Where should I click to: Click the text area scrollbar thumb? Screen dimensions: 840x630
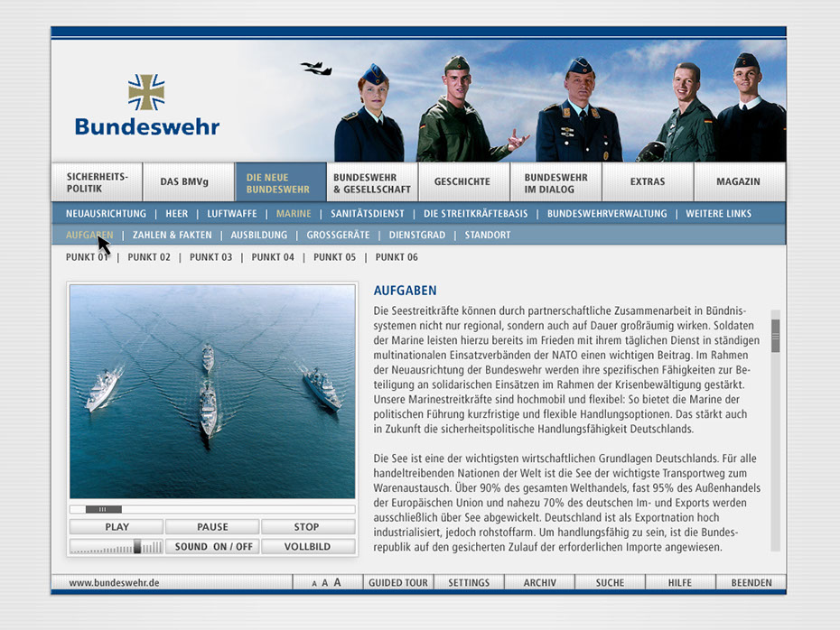pyautogui.click(x=775, y=335)
